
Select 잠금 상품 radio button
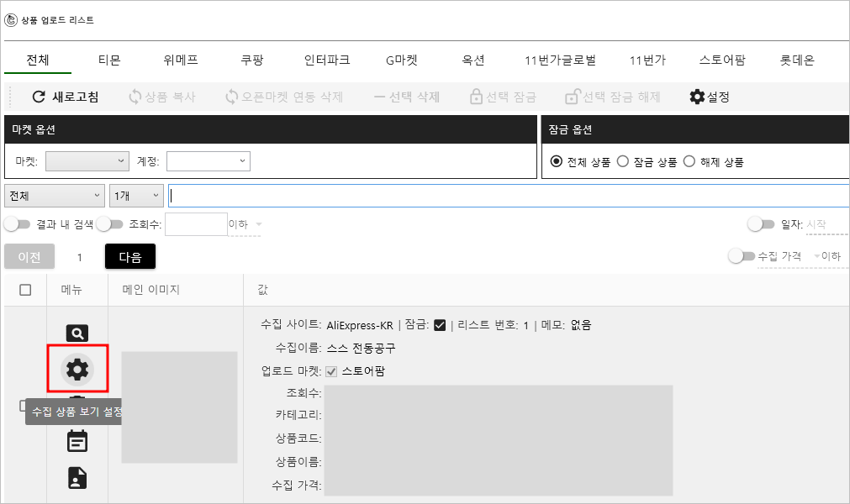pos(623,161)
